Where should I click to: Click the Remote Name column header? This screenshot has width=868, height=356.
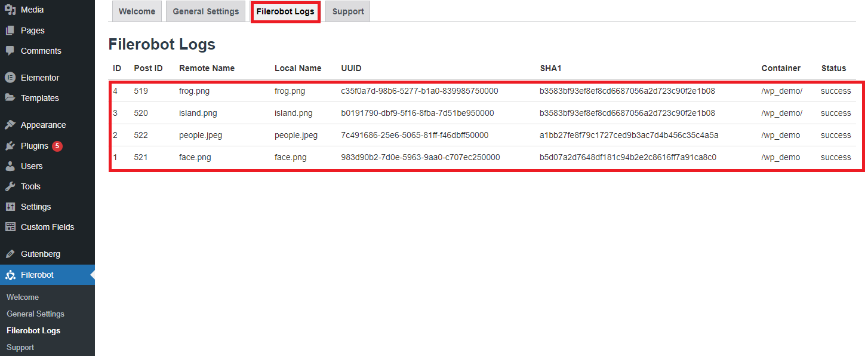point(207,68)
